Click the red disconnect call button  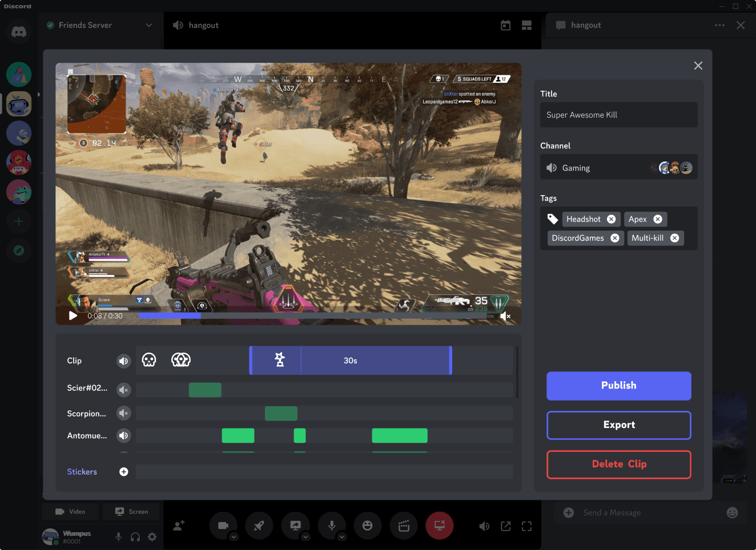click(x=440, y=525)
